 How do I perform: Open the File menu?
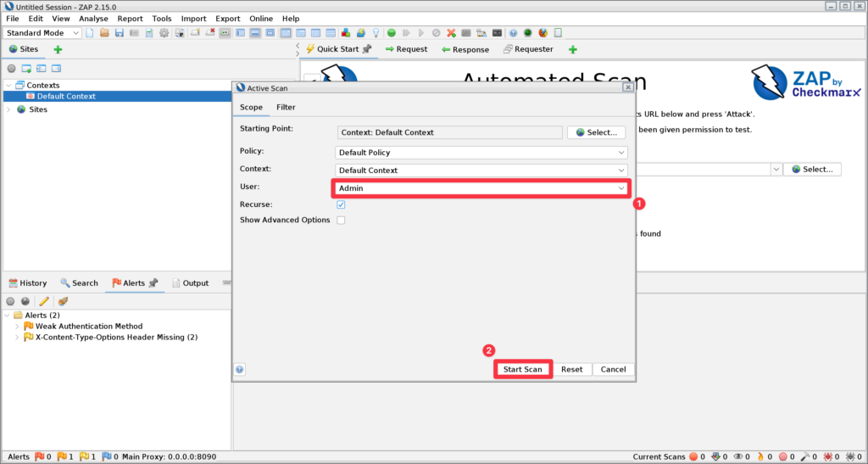tap(12, 19)
